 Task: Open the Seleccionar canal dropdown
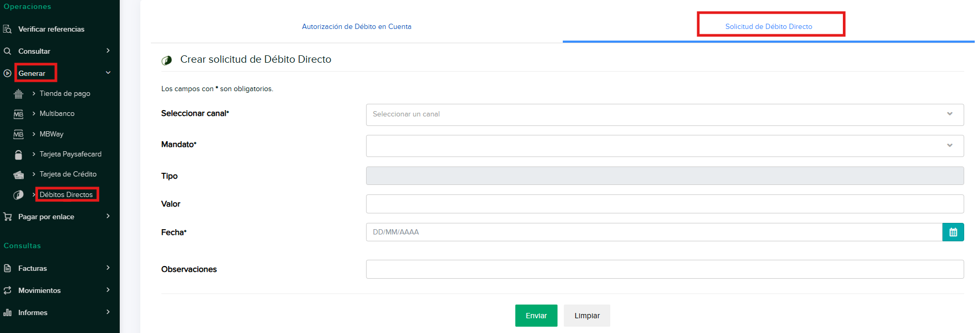click(x=664, y=114)
